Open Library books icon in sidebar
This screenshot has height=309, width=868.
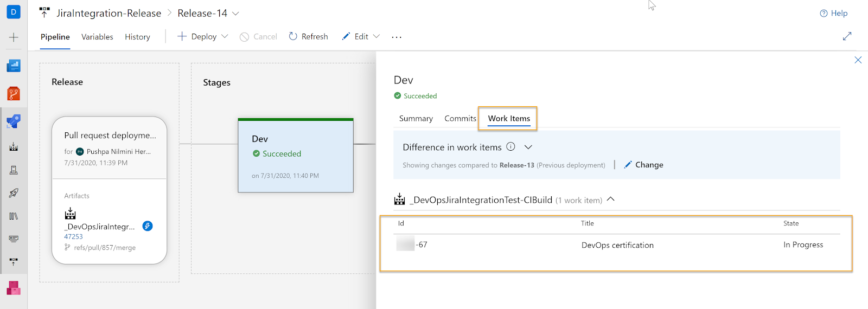tap(14, 216)
